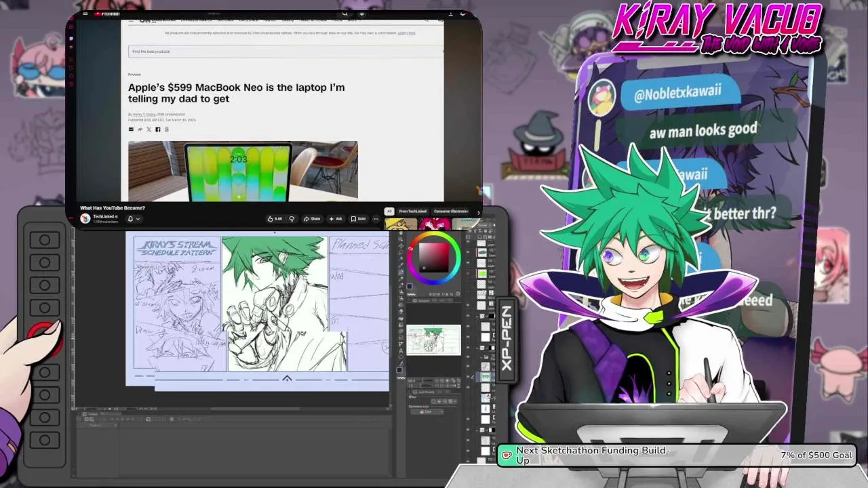Select the All filter chip
Viewport: 868px width, 488px height.
point(389,211)
